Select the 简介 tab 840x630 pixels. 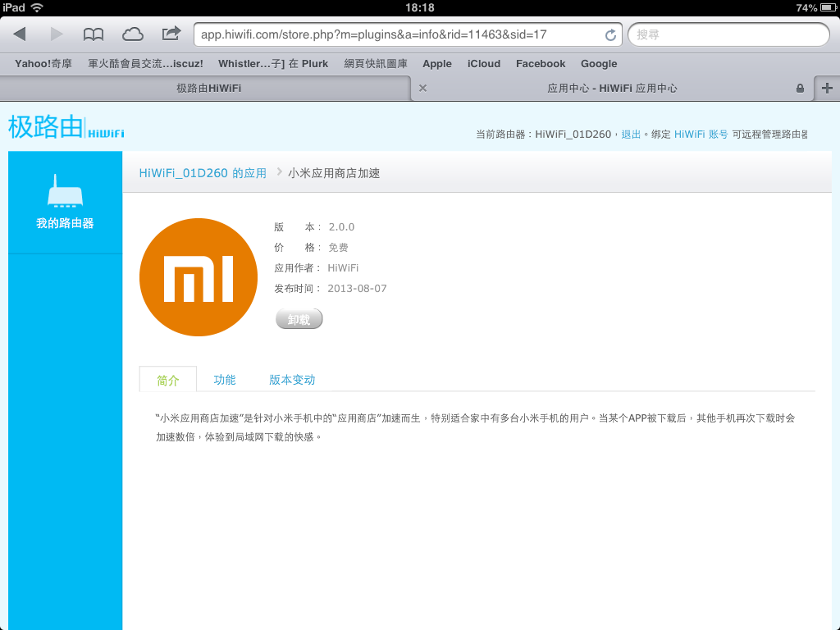click(x=167, y=381)
